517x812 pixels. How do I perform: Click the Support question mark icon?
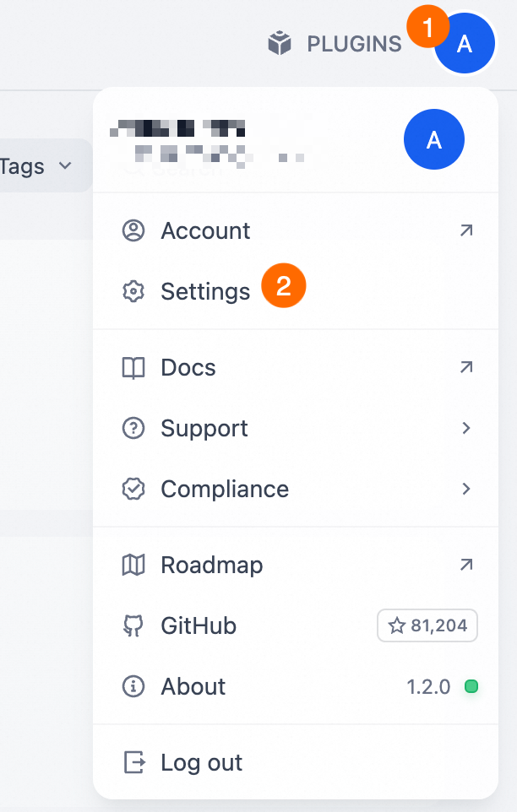pyautogui.click(x=133, y=428)
